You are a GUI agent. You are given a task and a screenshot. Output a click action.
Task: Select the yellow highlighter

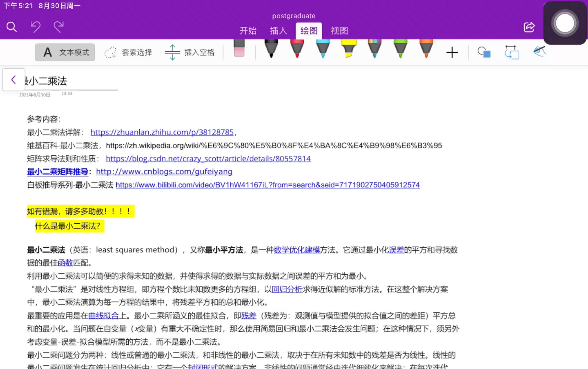click(349, 49)
